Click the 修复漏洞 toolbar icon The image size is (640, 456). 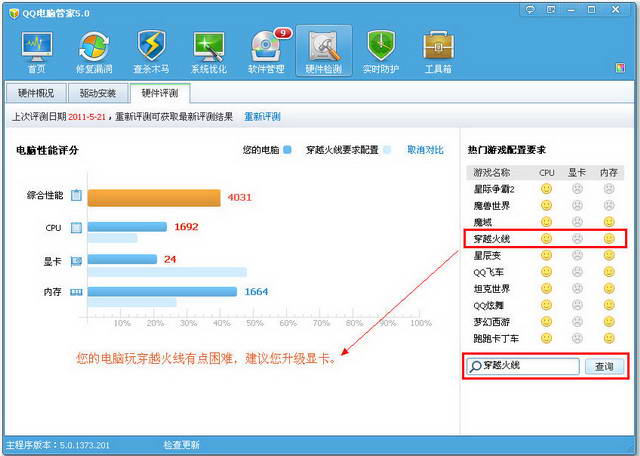(94, 52)
